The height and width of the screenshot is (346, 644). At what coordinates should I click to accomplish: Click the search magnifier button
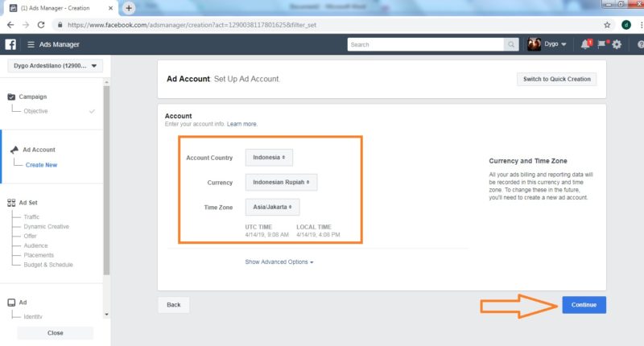tap(511, 44)
